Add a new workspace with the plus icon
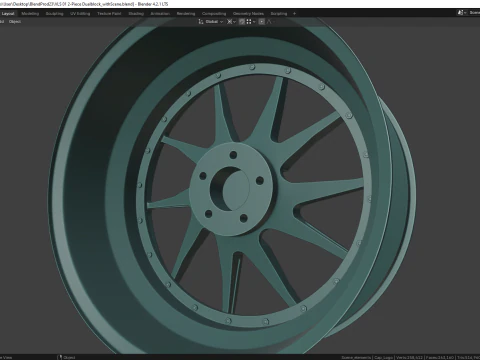This screenshot has width=480, height=360. coord(294,14)
